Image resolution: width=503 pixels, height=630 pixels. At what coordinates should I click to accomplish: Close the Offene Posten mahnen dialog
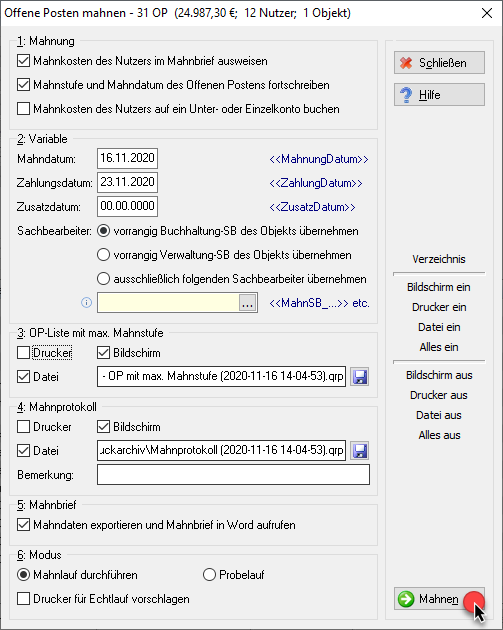(x=487, y=13)
